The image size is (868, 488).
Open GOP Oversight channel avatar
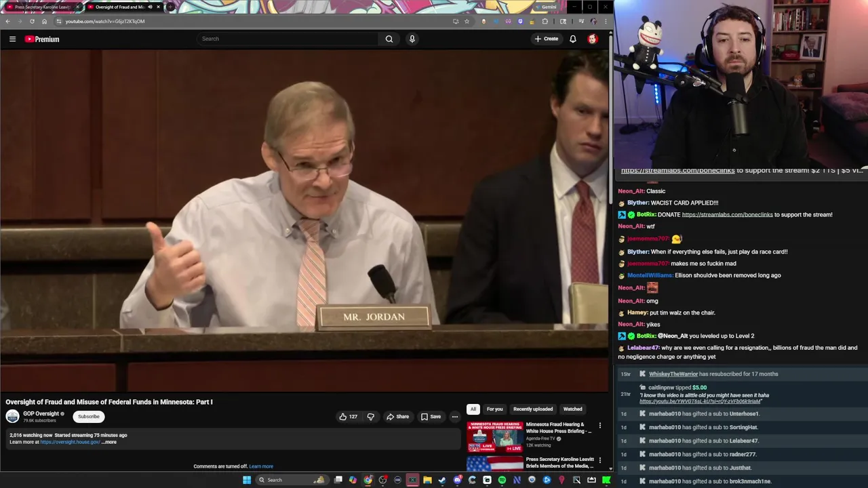tap(12, 416)
